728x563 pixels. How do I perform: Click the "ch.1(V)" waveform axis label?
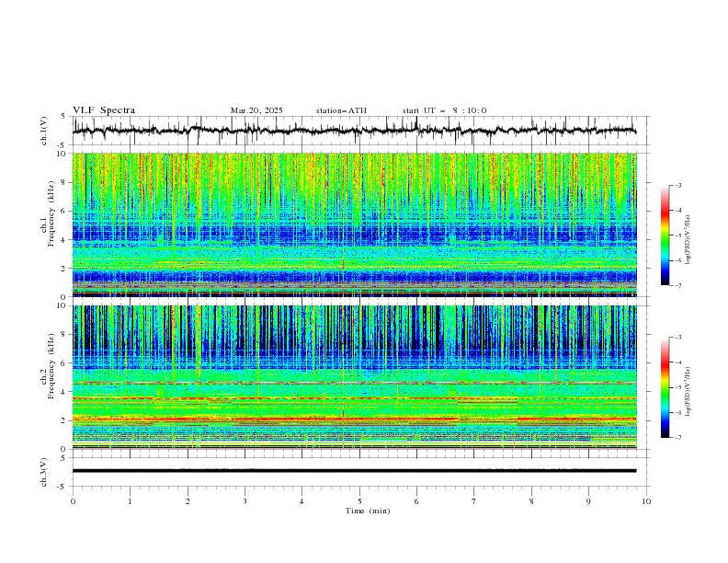coord(44,131)
